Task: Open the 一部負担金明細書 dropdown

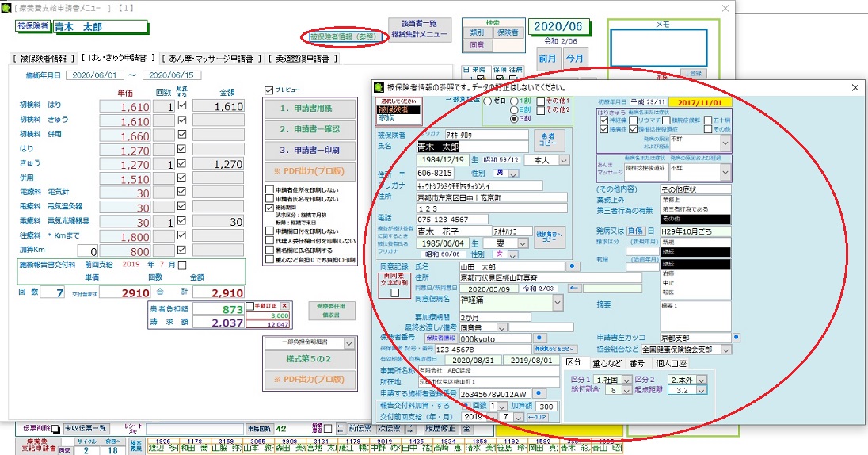Action: (348, 343)
